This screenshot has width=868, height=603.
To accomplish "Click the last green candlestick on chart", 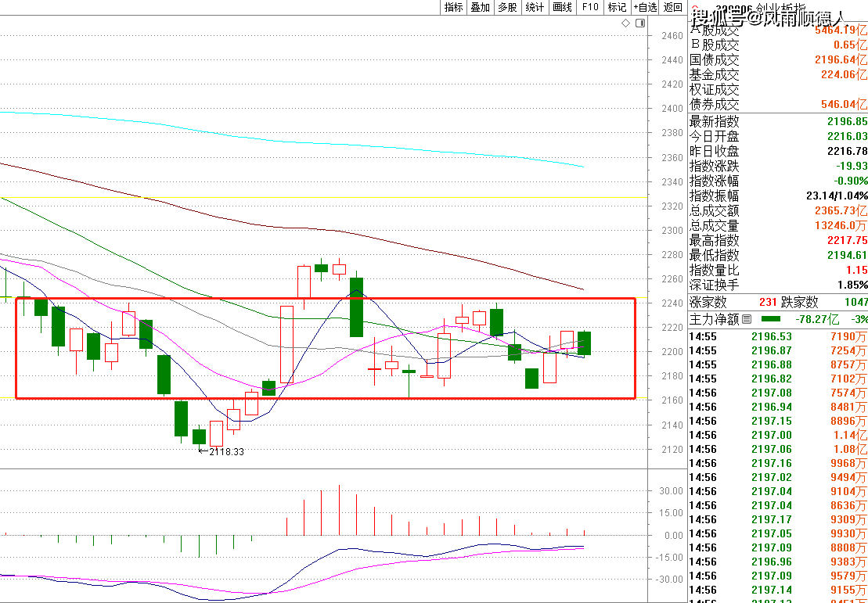I will (585, 343).
